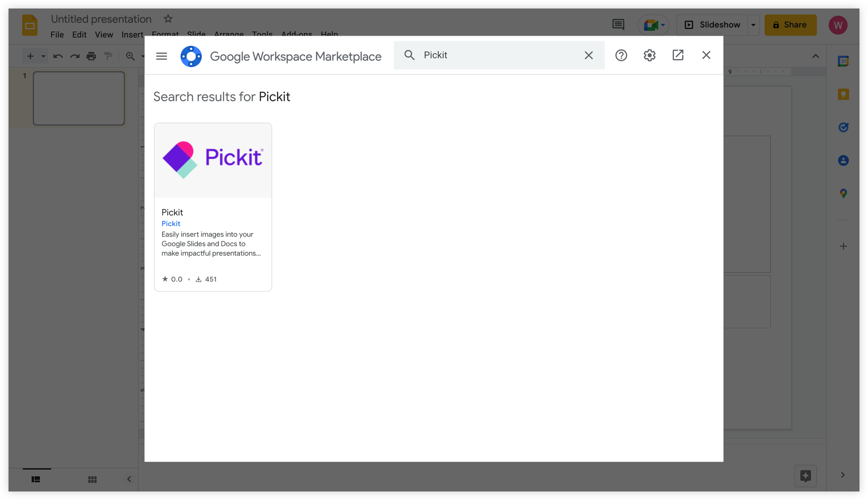Hide the menus with the up chevron
Image resolution: width=868 pixels, height=500 pixels.
pyautogui.click(x=815, y=56)
